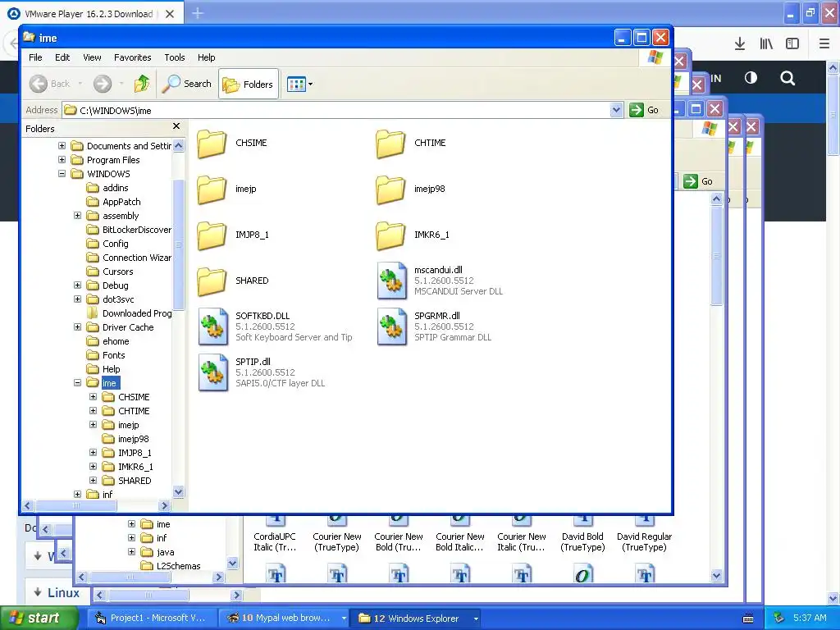The height and width of the screenshot is (630, 840).
Task: Expand the CHSIME tree node
Action: tap(94, 396)
